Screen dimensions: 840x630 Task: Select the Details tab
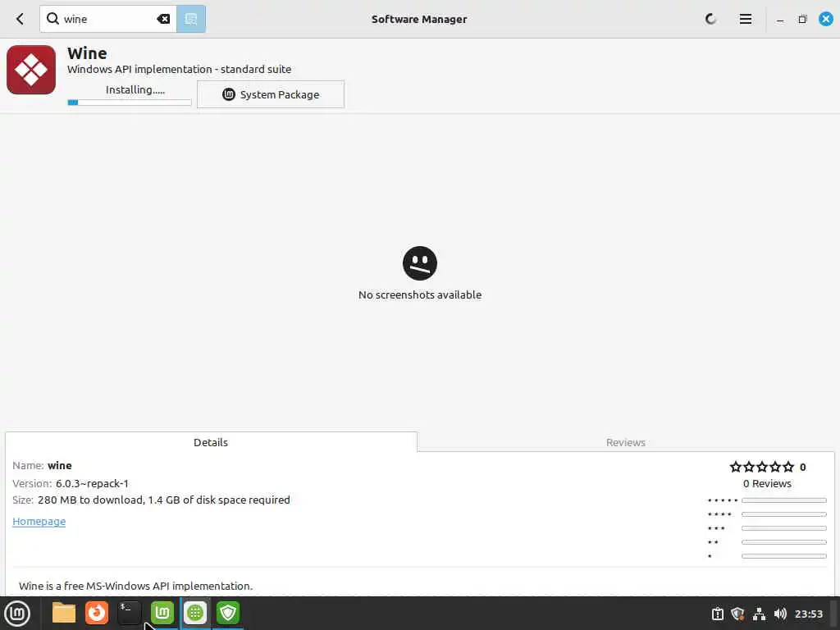tap(211, 442)
